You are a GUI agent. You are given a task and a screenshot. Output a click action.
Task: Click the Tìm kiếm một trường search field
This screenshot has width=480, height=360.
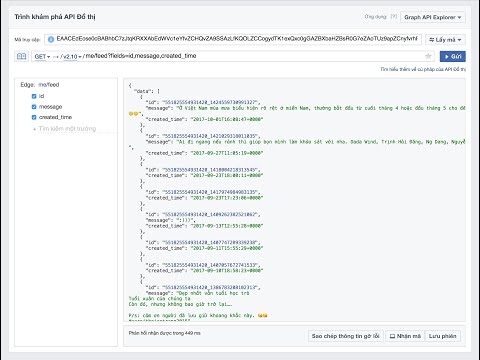(x=67, y=129)
